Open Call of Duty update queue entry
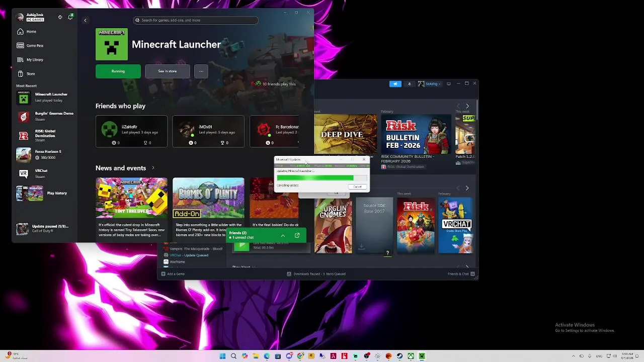 pyautogui.click(x=44, y=229)
